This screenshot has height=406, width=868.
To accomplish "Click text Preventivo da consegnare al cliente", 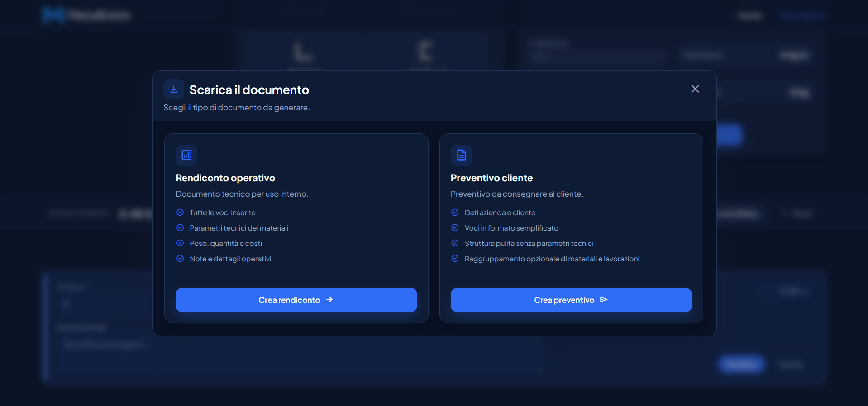I will (517, 194).
